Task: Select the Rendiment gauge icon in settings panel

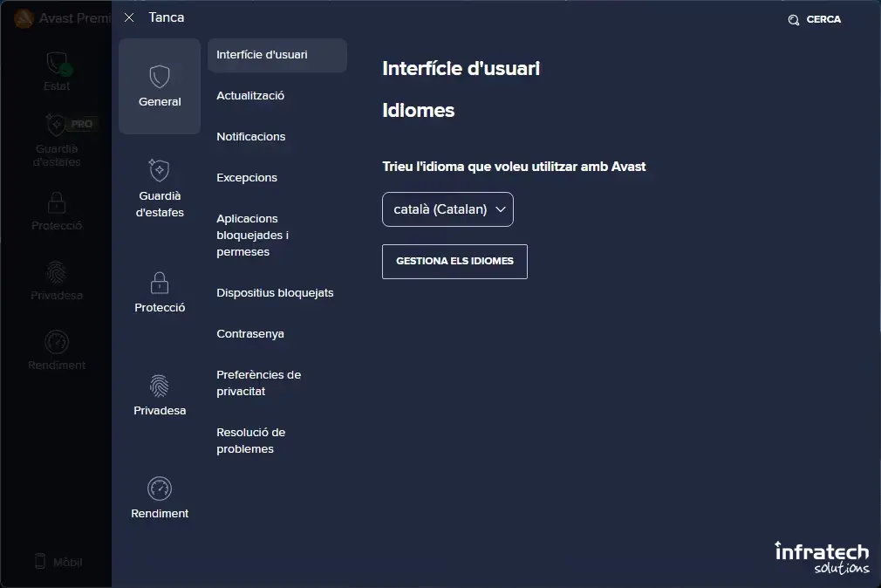Action: (x=159, y=489)
